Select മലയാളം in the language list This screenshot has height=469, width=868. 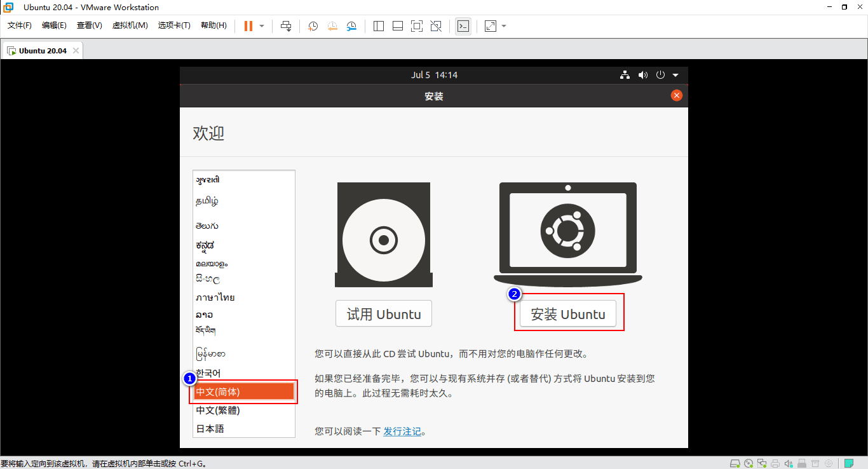244,263
